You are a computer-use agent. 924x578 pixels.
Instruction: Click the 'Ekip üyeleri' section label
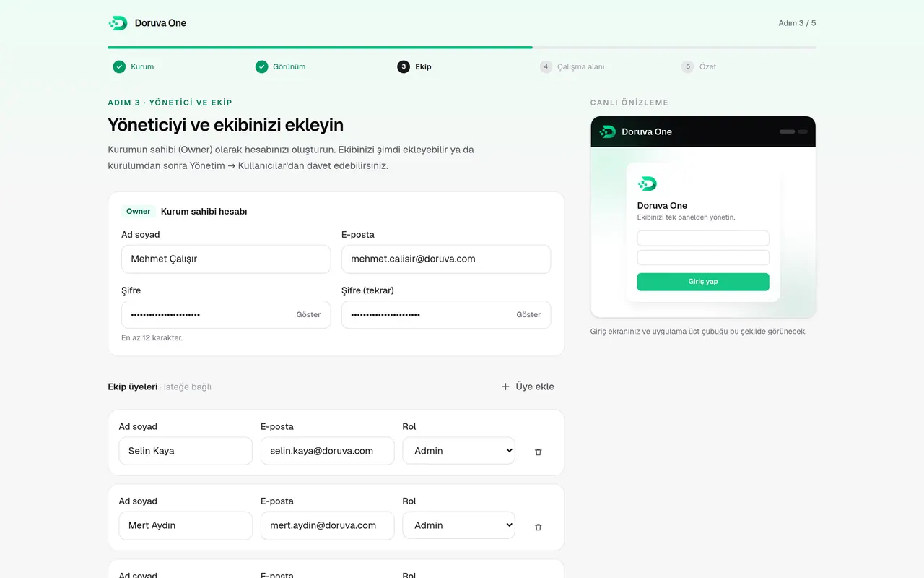click(x=133, y=387)
